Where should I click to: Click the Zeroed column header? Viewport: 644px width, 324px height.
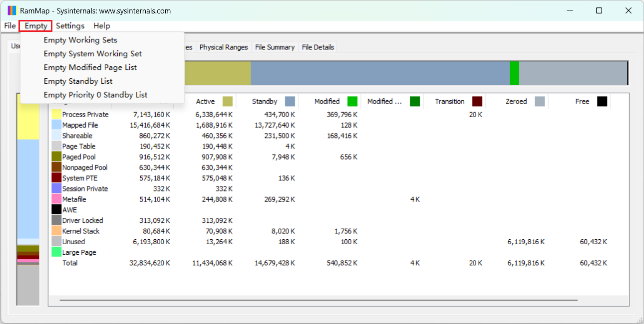[x=516, y=102]
